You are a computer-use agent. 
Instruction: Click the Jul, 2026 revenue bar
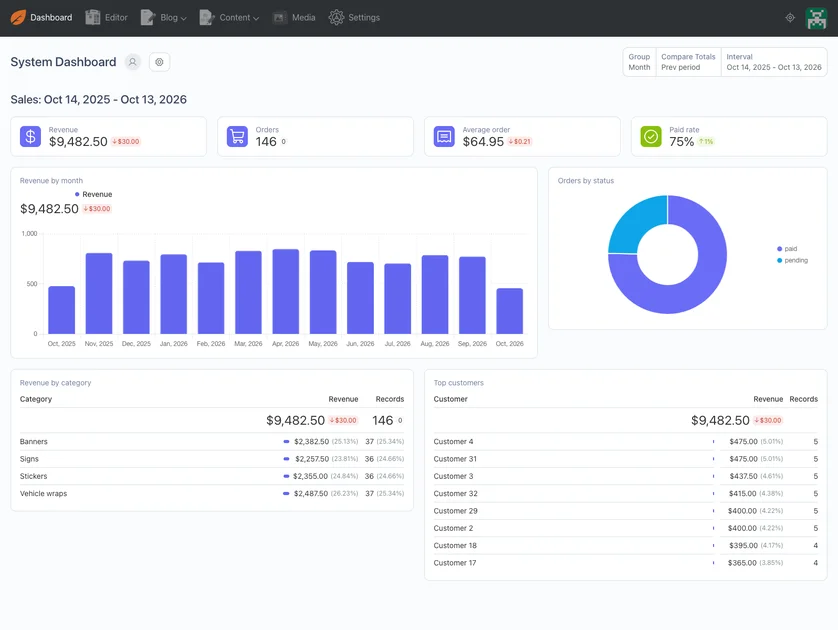click(398, 299)
